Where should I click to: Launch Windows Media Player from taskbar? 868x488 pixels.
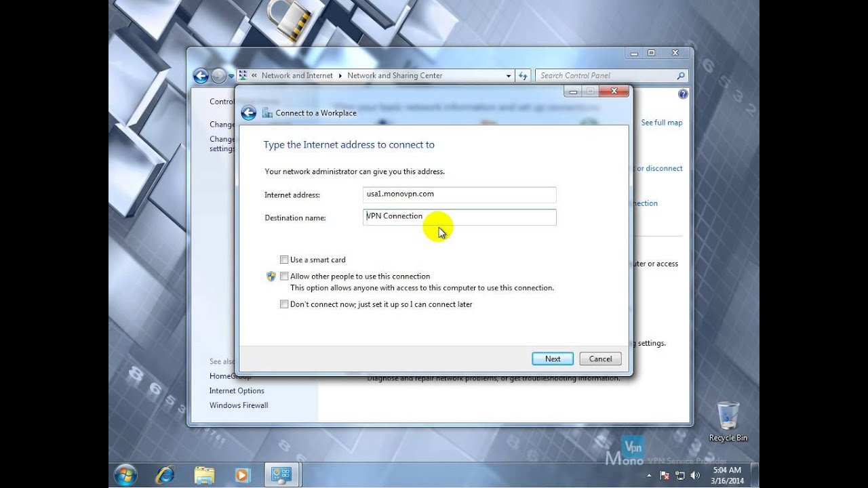pos(242,475)
